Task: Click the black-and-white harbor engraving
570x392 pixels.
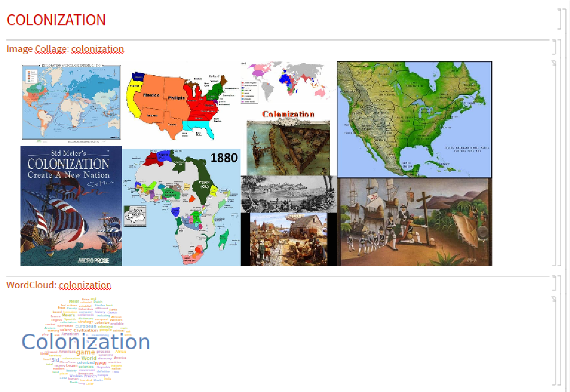Action: 288,194
